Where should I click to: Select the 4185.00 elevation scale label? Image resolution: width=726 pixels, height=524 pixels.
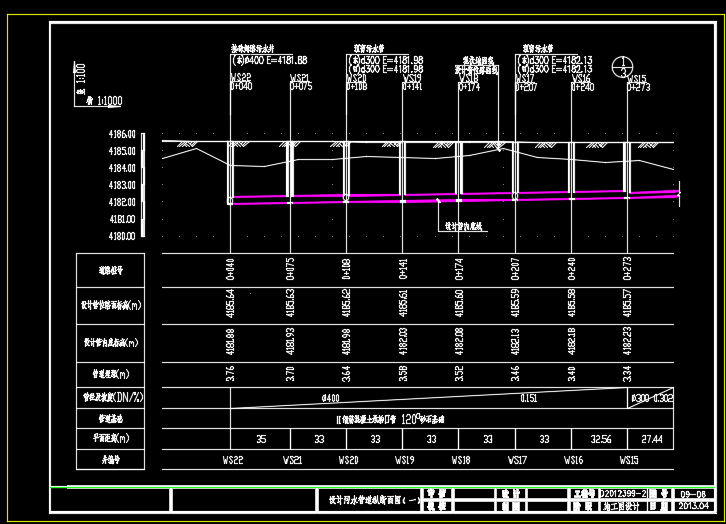pyautogui.click(x=122, y=151)
